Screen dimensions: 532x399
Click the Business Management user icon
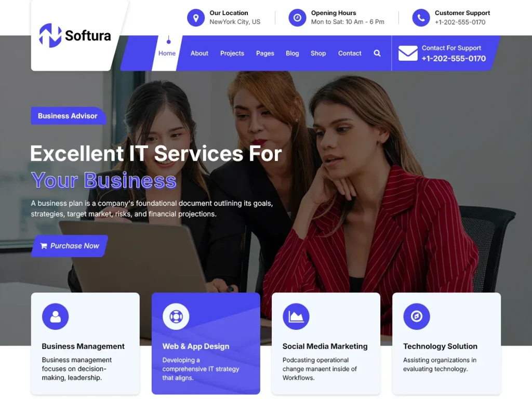click(x=55, y=316)
